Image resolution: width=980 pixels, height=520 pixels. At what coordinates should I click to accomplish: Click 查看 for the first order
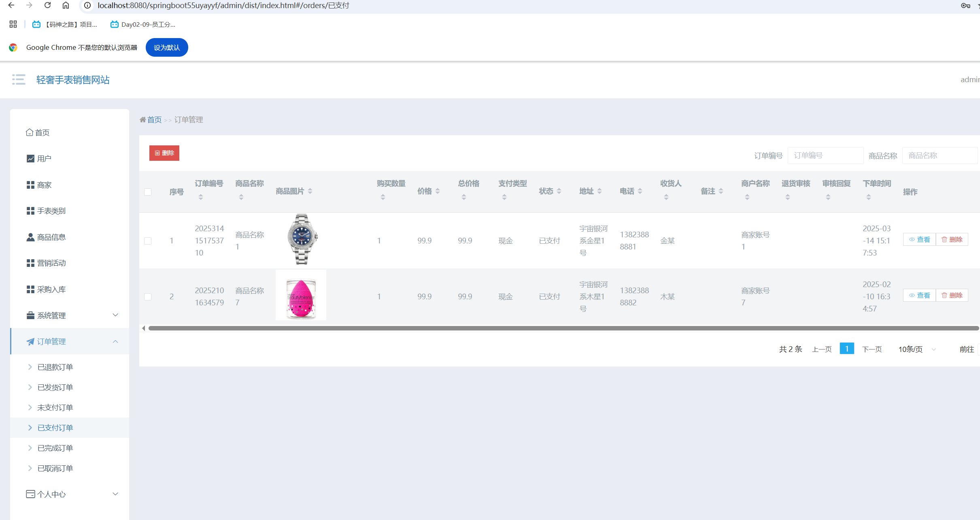coord(919,239)
